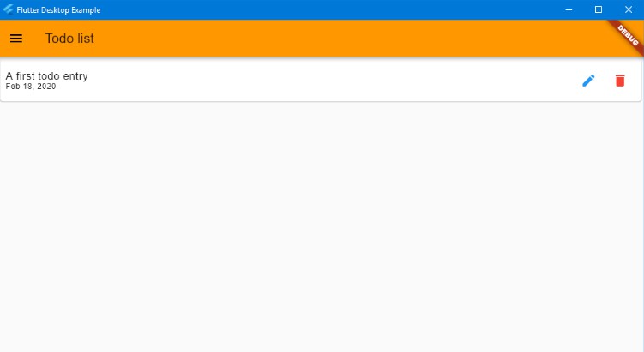Click the "Feb 18, 2020" date label
Viewport: 644px width, 352px height.
point(31,87)
